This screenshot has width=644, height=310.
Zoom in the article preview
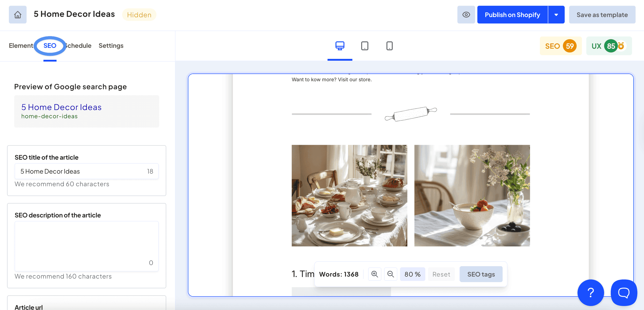click(x=375, y=274)
